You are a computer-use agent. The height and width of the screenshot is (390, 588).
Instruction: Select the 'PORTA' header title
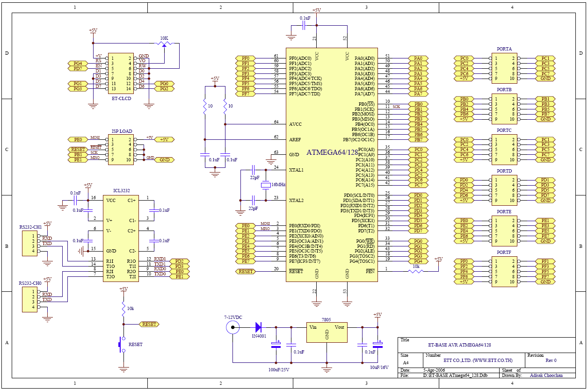click(x=504, y=49)
